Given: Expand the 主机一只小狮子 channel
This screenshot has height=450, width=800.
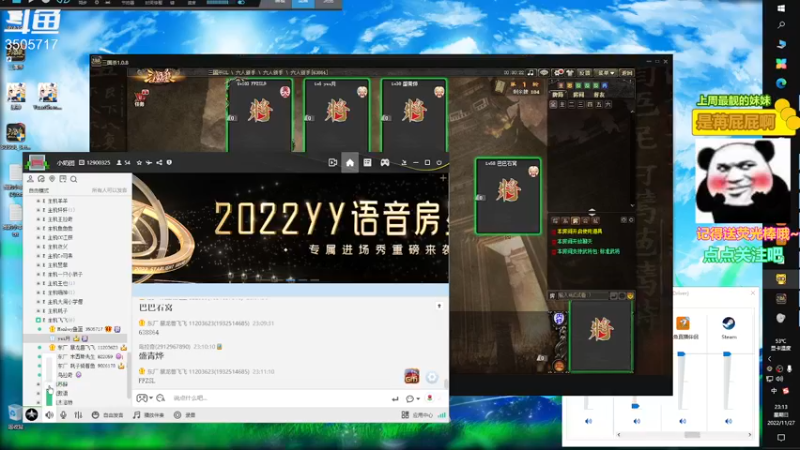Looking at the screenshot, I should pyautogui.click(x=38, y=274).
